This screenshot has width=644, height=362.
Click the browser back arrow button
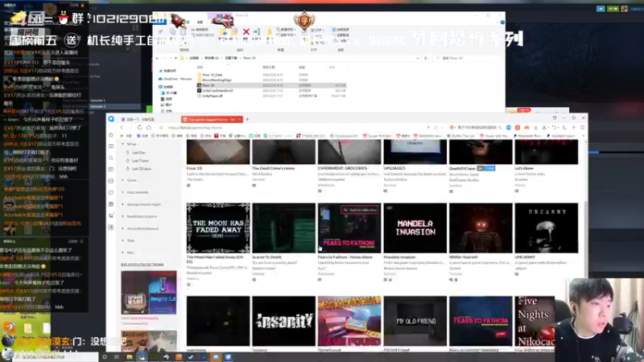(122, 128)
